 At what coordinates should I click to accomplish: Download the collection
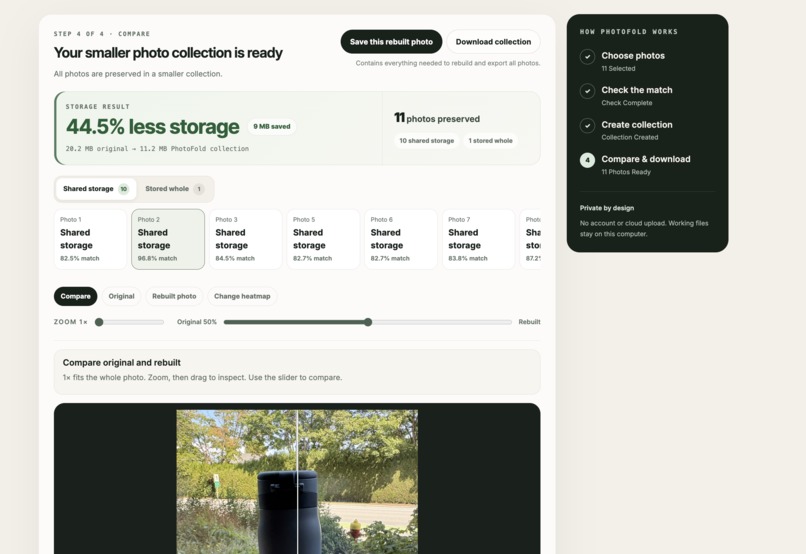[493, 42]
